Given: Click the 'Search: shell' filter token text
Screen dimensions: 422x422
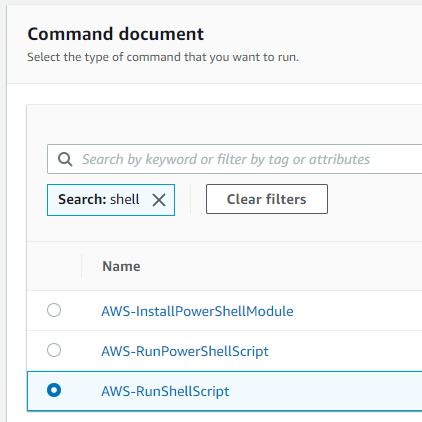Looking at the screenshot, I should tap(99, 199).
